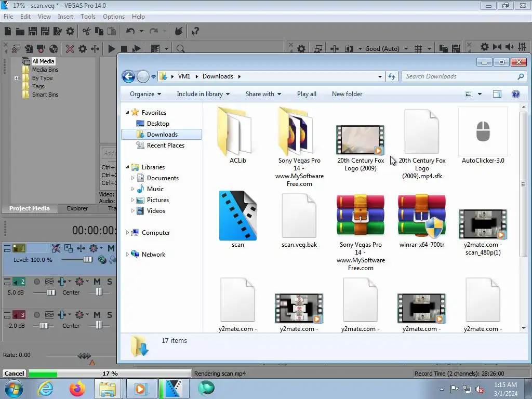Viewport: 532px width, 399px height.
Task: Expand the Network tree node
Action: (128, 255)
